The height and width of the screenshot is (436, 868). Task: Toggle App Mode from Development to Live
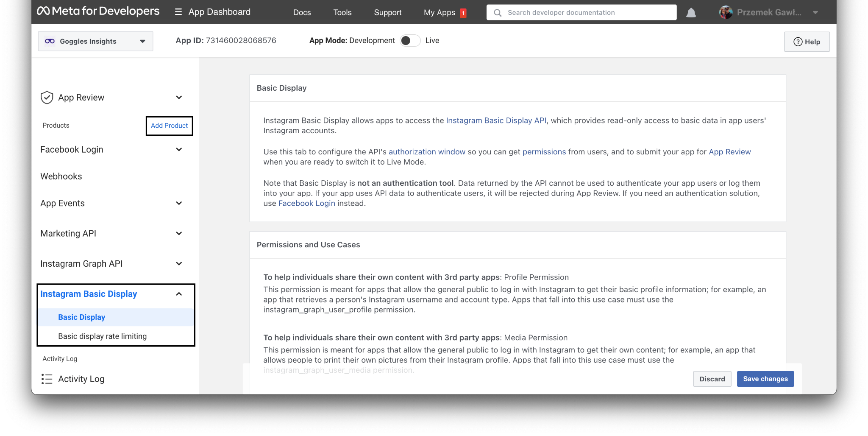[410, 41]
